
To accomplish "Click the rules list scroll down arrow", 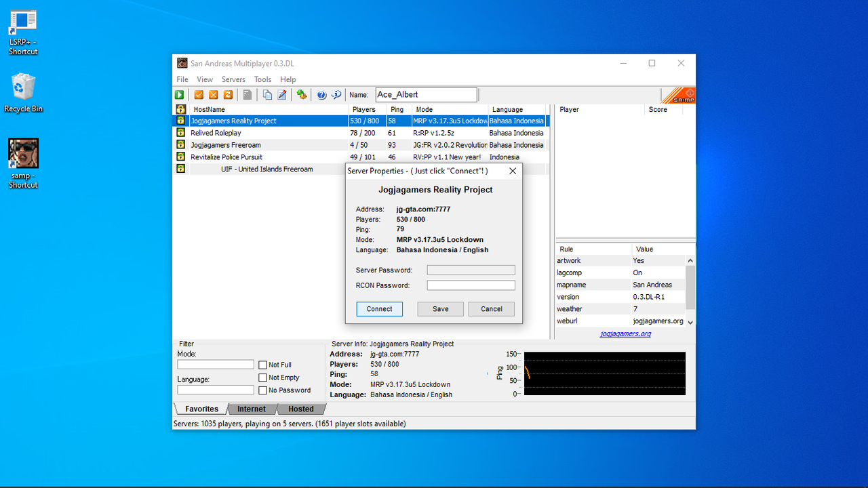I will (690, 322).
